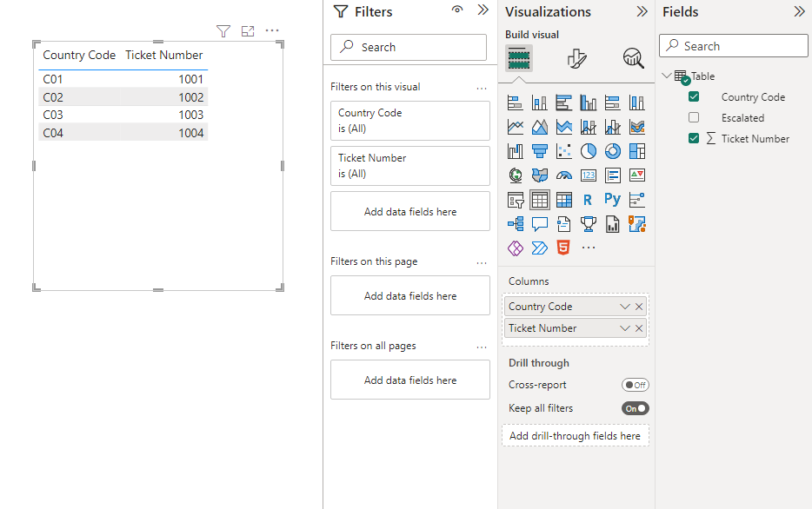
Task: Click the Add drill-through fields here well
Action: coord(575,435)
